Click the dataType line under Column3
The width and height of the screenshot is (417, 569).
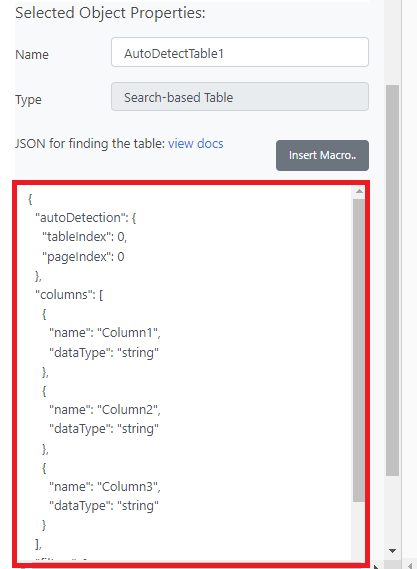[104, 506]
